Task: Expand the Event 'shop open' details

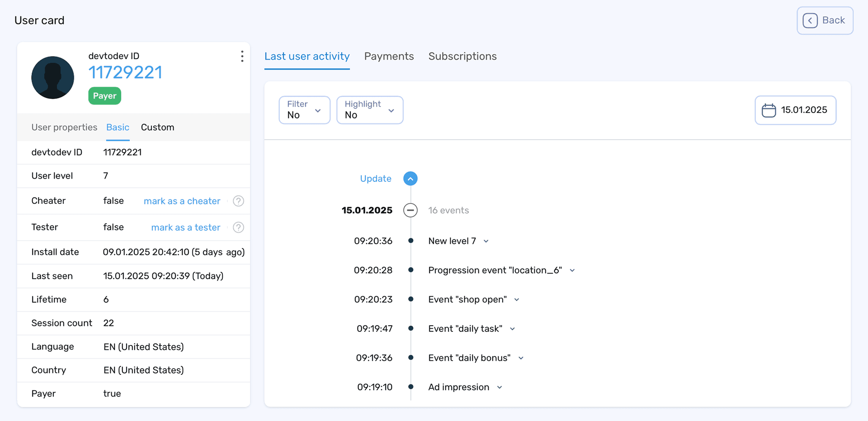Action: coord(517,299)
